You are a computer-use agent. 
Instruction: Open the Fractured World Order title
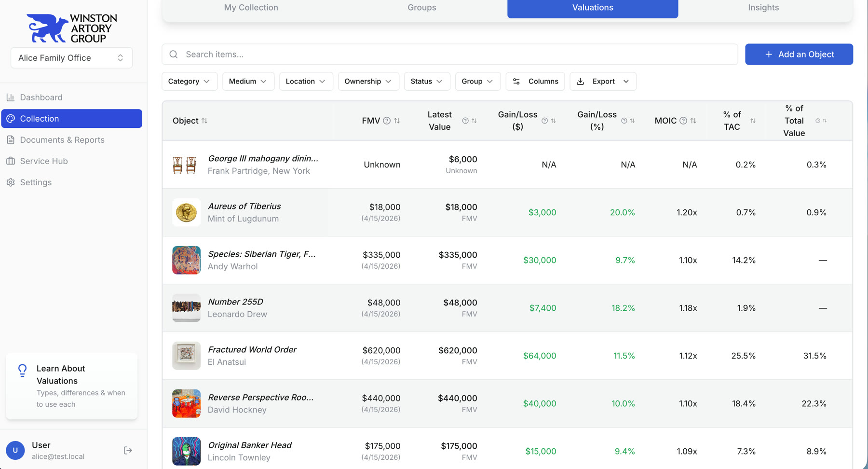252,349
